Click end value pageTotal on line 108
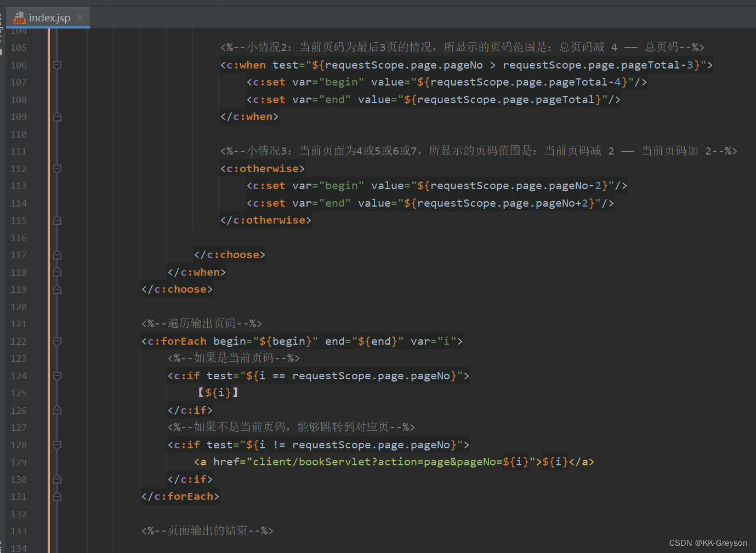The height and width of the screenshot is (553, 756). click(503, 100)
